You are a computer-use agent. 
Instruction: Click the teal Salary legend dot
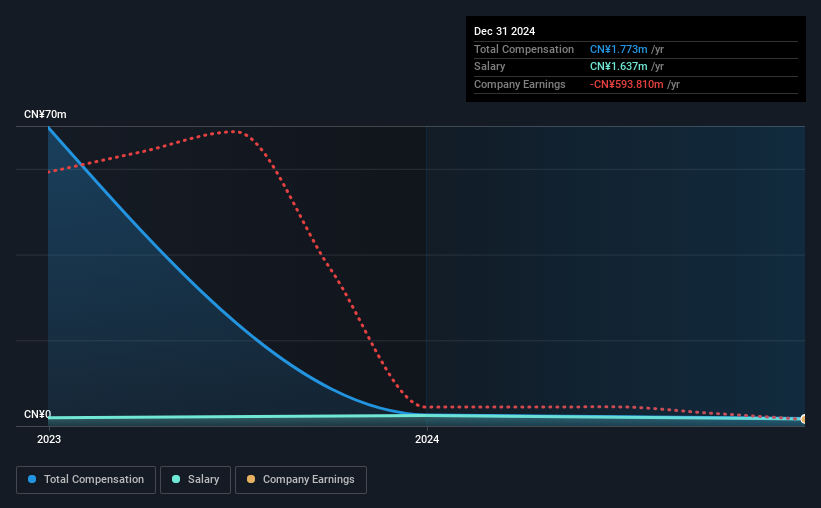176,479
